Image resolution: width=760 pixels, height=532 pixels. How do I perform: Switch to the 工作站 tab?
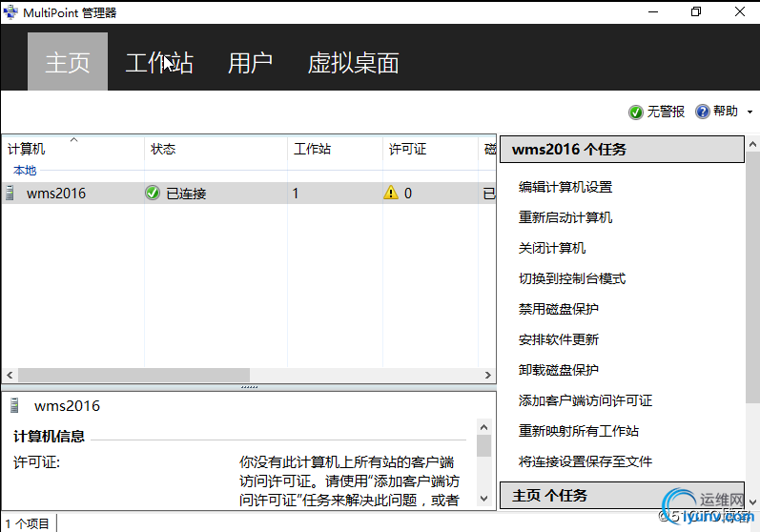tap(159, 63)
